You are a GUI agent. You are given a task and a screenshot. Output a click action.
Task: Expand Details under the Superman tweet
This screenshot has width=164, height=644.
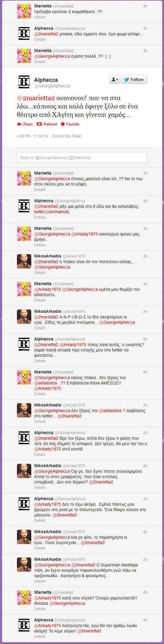coord(40,581)
